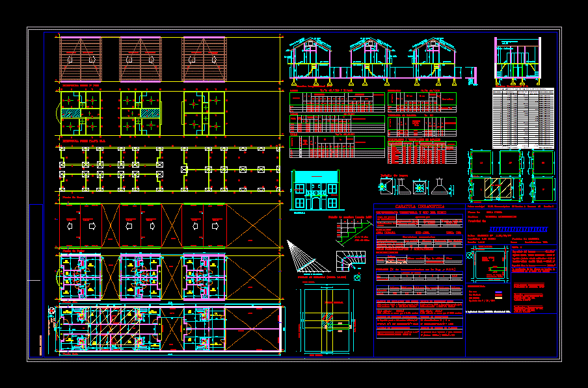Click the leftmost brown roof framing plan
This screenshot has height=388, width=588.
pos(81,59)
